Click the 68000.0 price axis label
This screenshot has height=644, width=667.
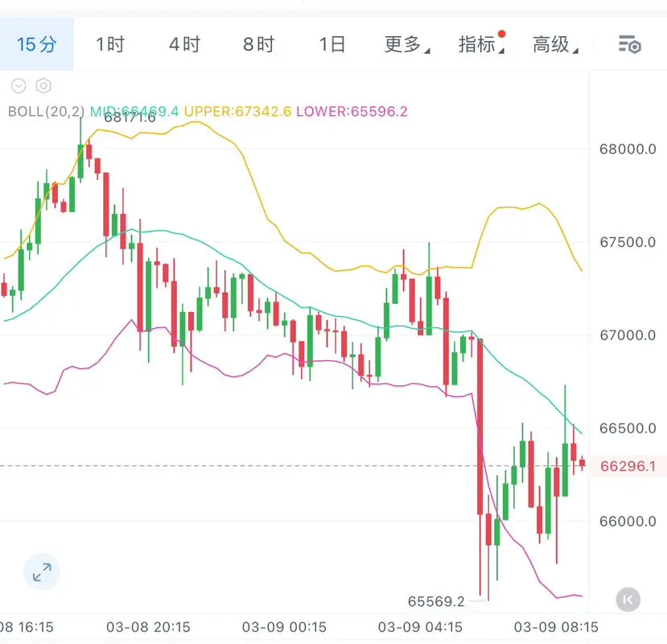coord(628,149)
